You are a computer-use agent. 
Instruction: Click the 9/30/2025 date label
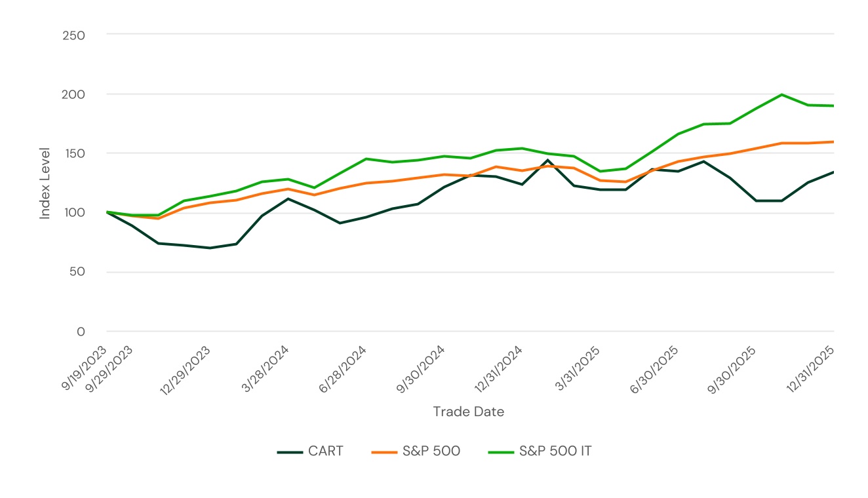(732, 369)
